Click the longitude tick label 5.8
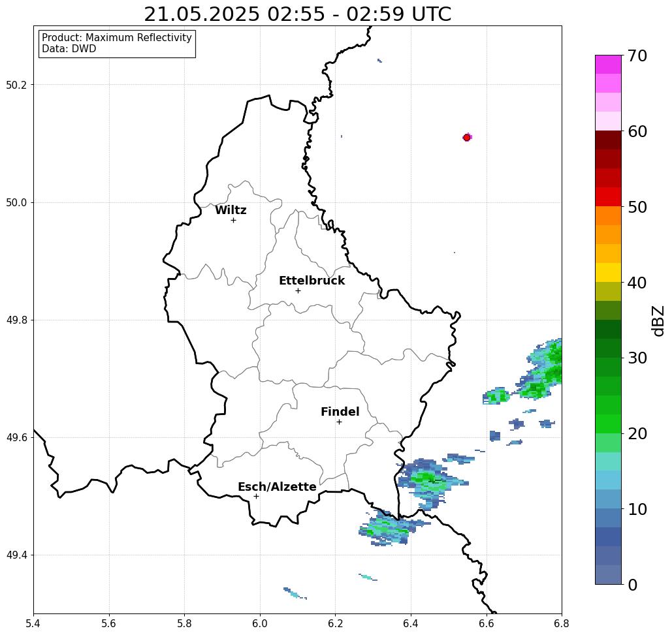Screen dimensions: 672x635 [184, 623]
